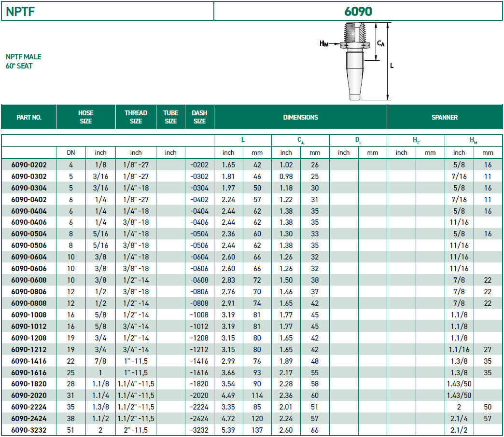Click the PART NO. column header
The width and height of the screenshot is (504, 437).
(29, 117)
